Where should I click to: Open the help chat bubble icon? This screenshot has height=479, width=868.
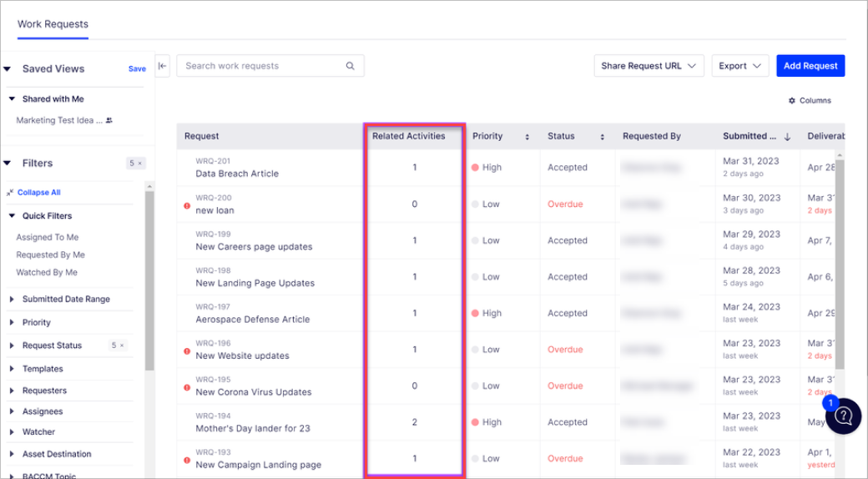click(x=844, y=416)
